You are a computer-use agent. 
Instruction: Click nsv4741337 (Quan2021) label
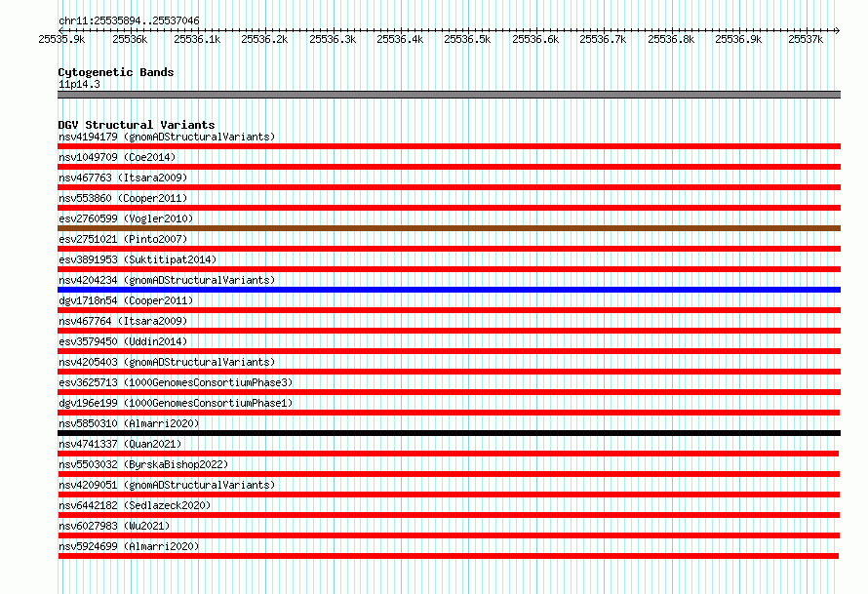coord(120,444)
